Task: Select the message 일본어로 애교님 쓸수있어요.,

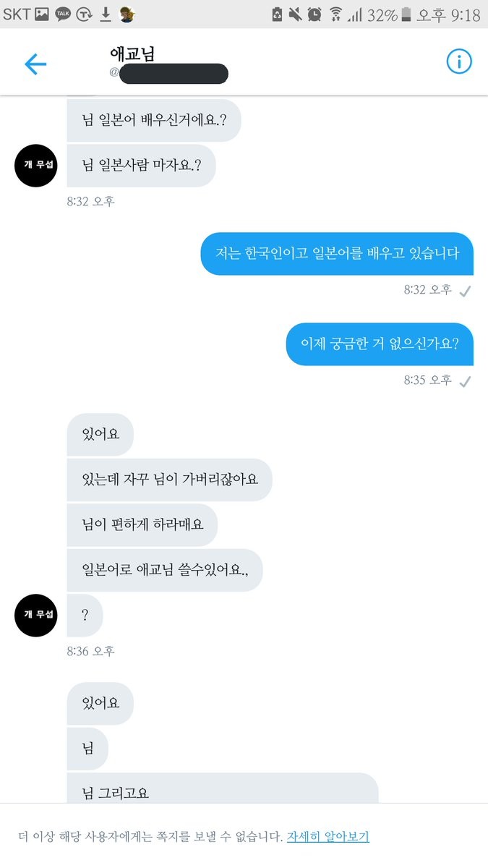Action: click(x=165, y=570)
